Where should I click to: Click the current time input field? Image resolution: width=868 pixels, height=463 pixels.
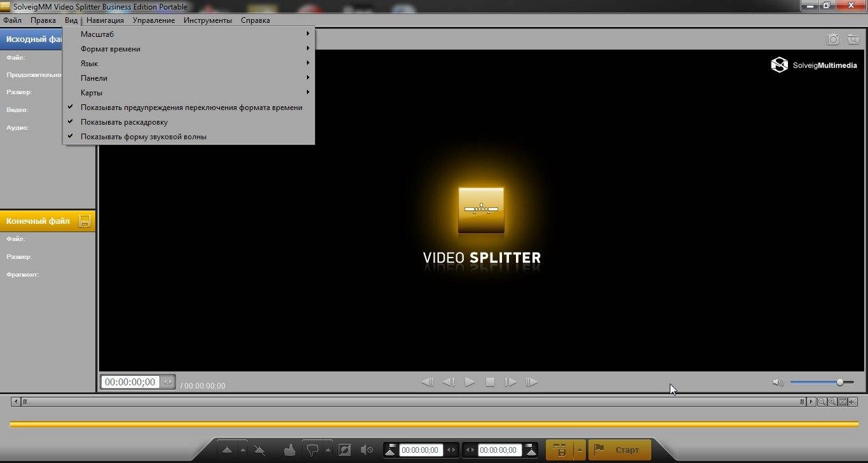[131, 382]
